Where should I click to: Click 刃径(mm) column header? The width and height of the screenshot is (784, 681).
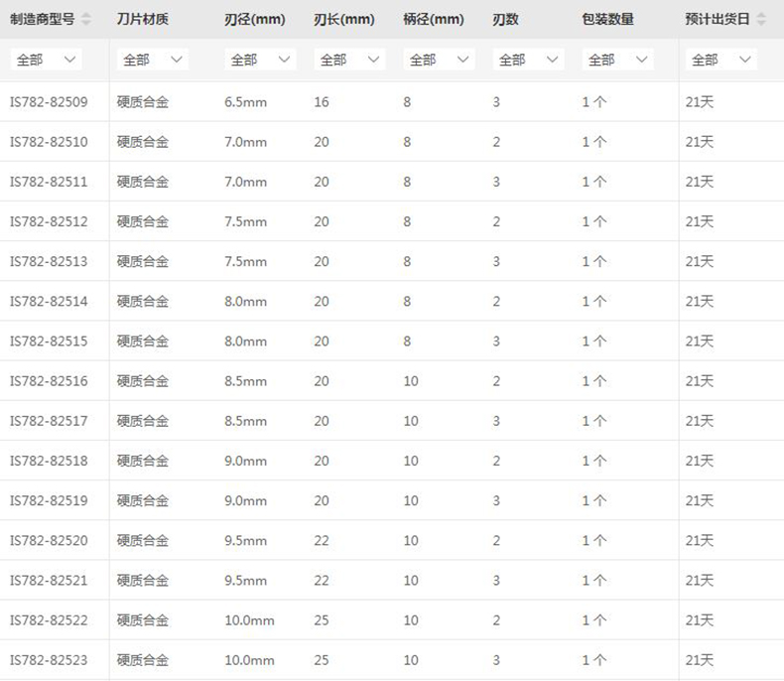(255, 20)
